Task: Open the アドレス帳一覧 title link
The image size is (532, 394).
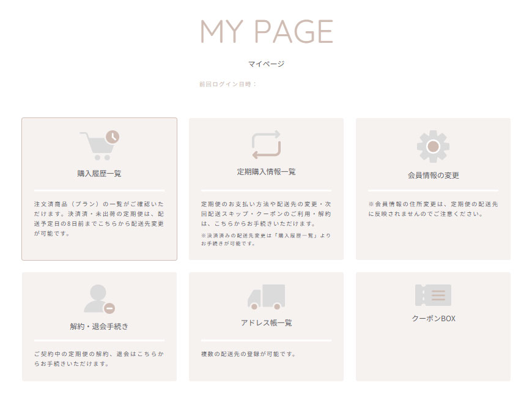Action: 266,323
